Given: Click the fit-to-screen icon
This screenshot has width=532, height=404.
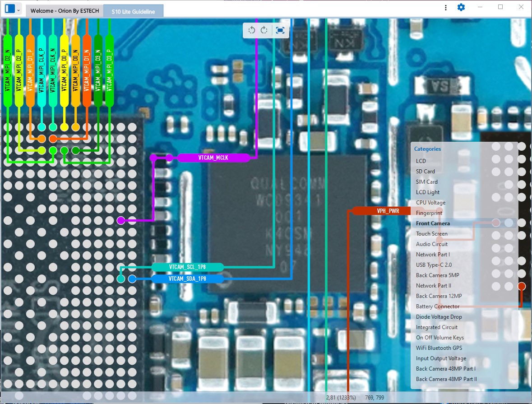Looking at the screenshot, I should pos(280,30).
